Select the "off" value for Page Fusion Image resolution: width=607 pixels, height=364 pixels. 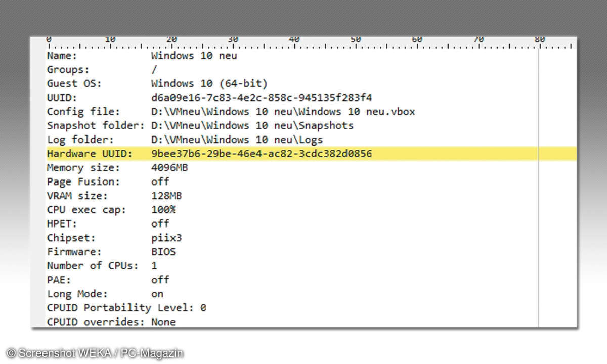[160, 181]
